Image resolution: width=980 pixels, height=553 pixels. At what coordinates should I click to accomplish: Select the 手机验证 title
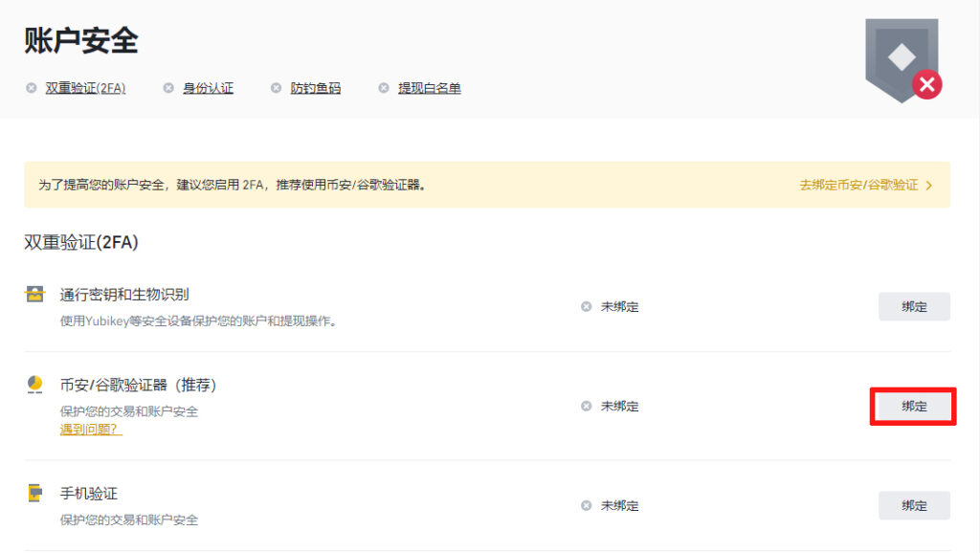89,494
